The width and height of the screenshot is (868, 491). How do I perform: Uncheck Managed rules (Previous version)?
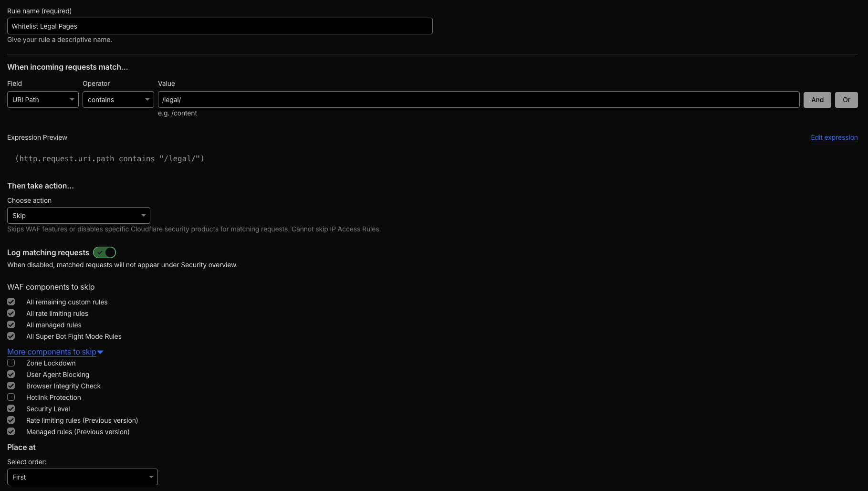click(11, 431)
